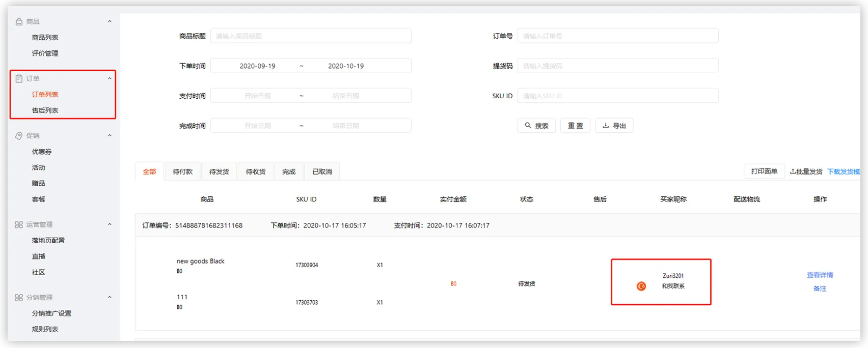This screenshot has width=868, height=348.
Task: Open 优惠券 in the sidebar
Action: pos(42,152)
